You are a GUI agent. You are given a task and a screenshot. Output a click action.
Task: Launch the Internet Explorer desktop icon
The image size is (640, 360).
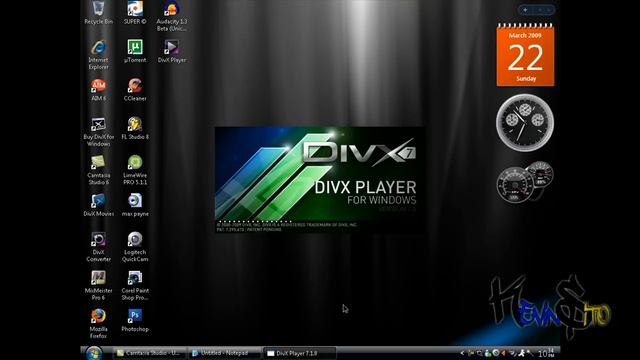pos(98,55)
